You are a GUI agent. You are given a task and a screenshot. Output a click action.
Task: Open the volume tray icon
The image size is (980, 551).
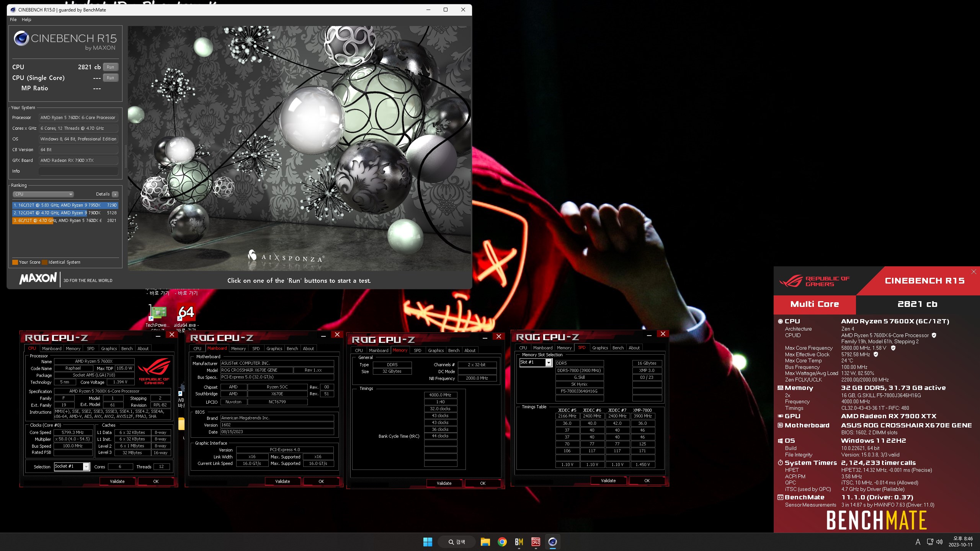click(x=939, y=542)
